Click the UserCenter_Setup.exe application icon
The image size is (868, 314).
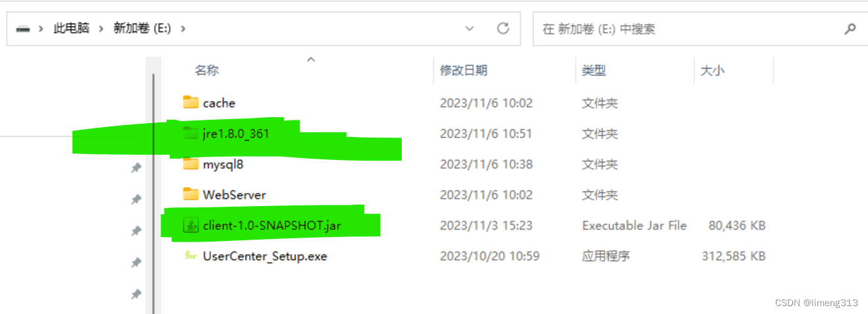tap(191, 255)
